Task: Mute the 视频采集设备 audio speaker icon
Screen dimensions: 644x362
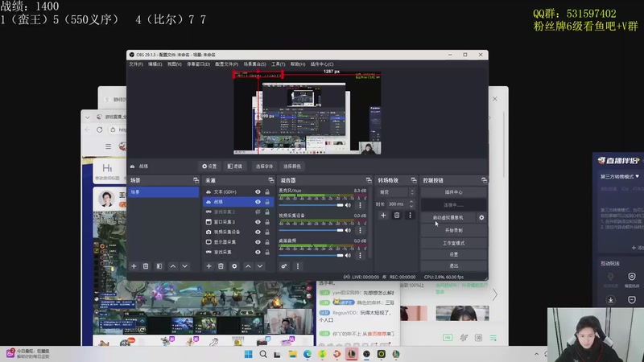Action: tap(349, 230)
